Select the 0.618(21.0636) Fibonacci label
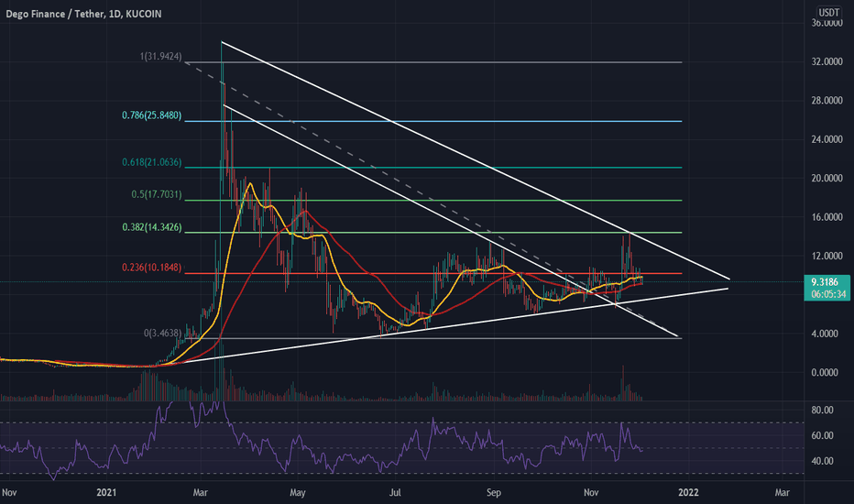 pos(151,162)
